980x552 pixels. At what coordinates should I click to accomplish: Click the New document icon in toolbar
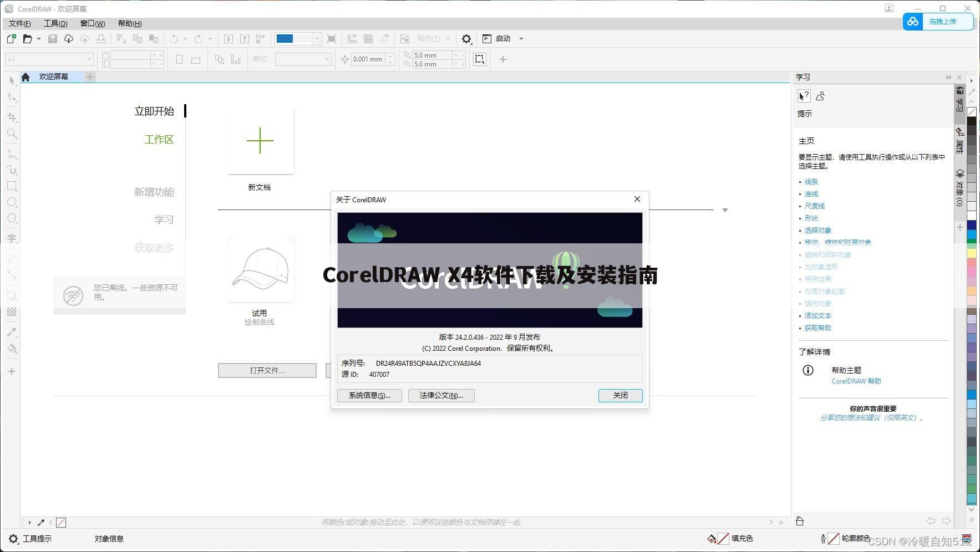pos(11,39)
